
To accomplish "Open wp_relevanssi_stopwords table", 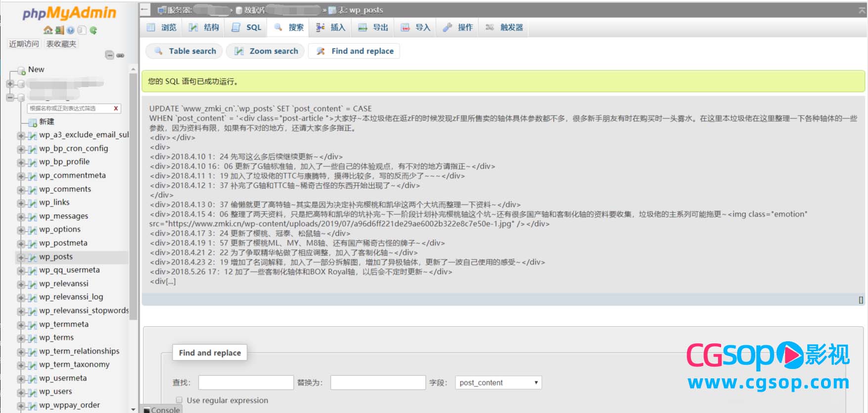I will click(84, 311).
